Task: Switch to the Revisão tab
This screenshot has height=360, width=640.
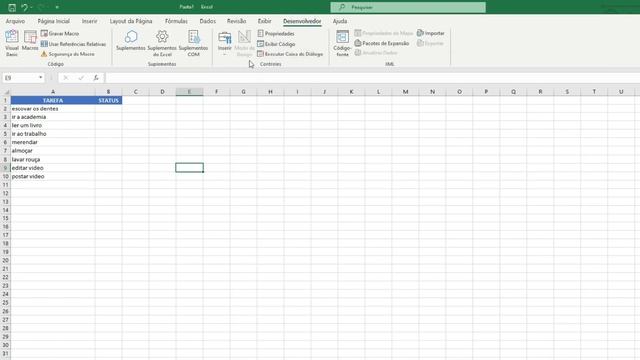Action: click(236, 21)
